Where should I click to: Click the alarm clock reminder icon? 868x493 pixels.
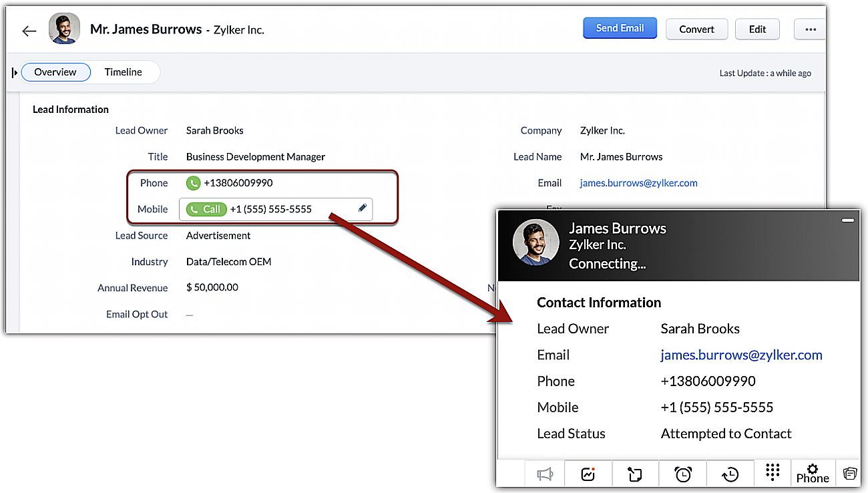682,474
